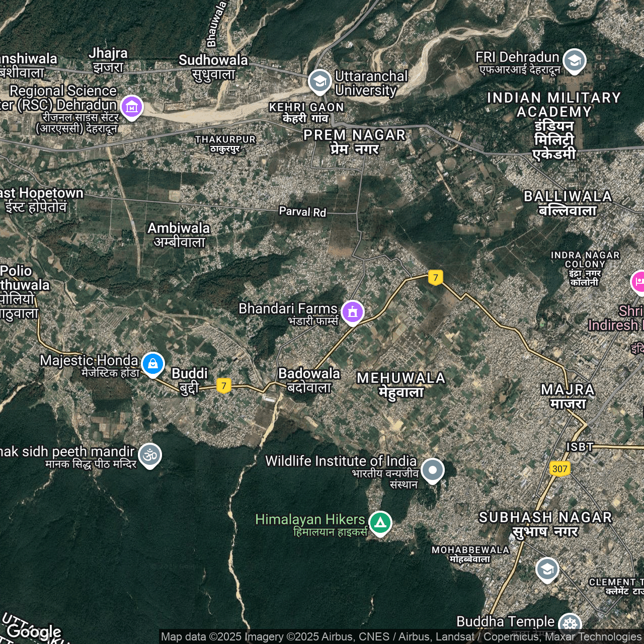Screen dimensions: 644x644
Task: Open the Om temple pin for Manak Sidh Peeth
Action: [x=150, y=455]
